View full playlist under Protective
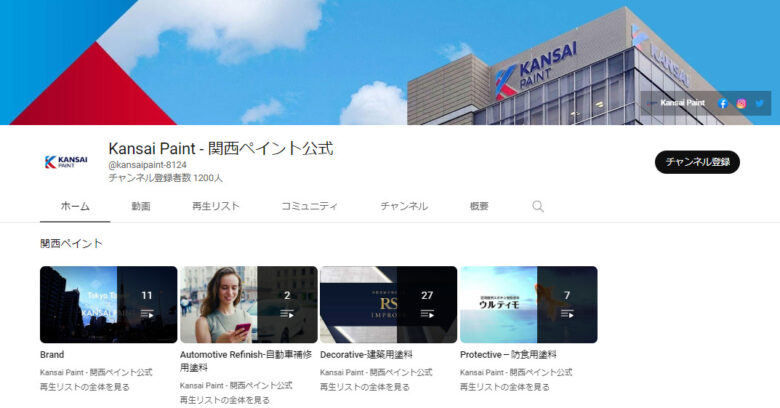The height and width of the screenshot is (408, 780). coord(505,387)
